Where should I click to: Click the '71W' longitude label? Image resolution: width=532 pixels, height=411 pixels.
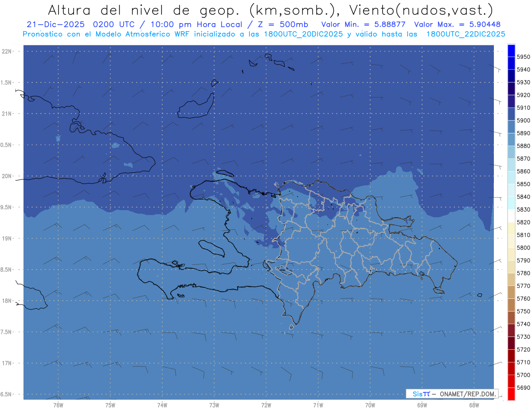(318, 405)
